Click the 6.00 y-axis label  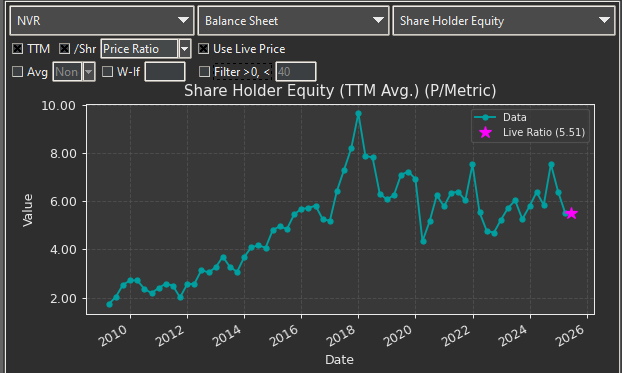click(63, 202)
